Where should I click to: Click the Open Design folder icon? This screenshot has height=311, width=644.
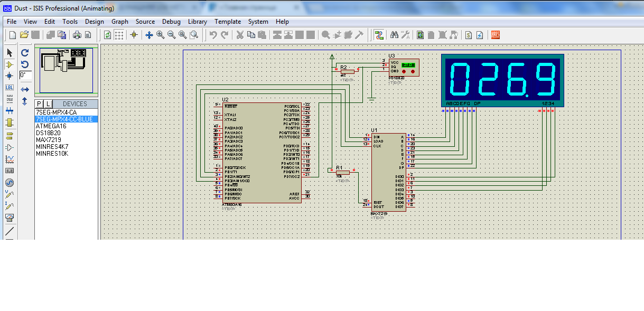(24, 35)
